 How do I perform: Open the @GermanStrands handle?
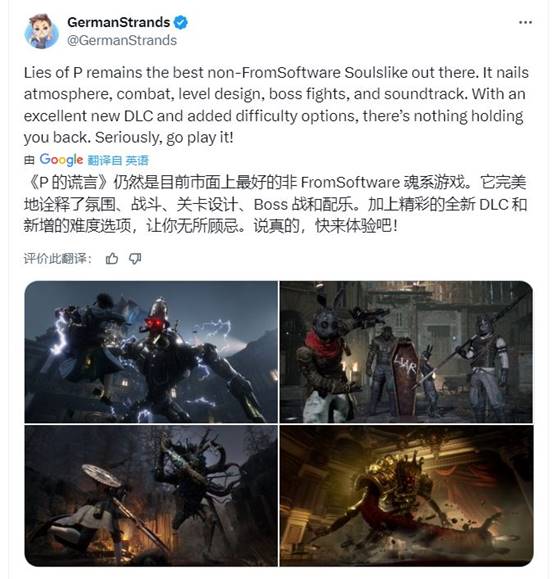click(x=122, y=40)
